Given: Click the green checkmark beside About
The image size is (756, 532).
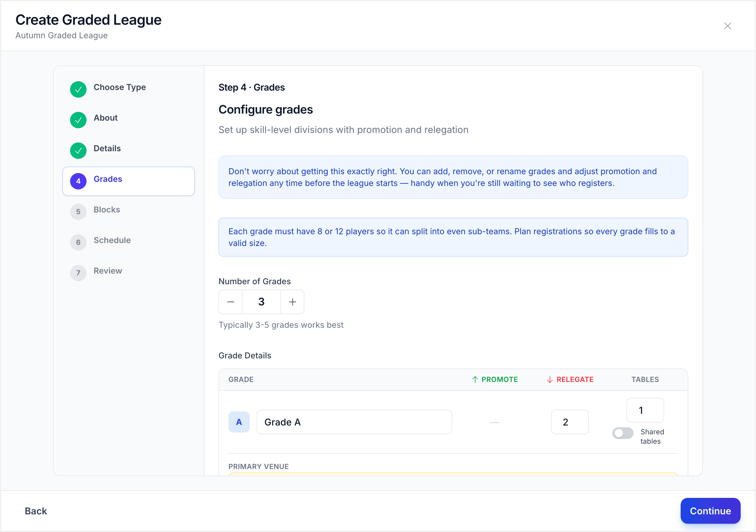Looking at the screenshot, I should coord(78,120).
